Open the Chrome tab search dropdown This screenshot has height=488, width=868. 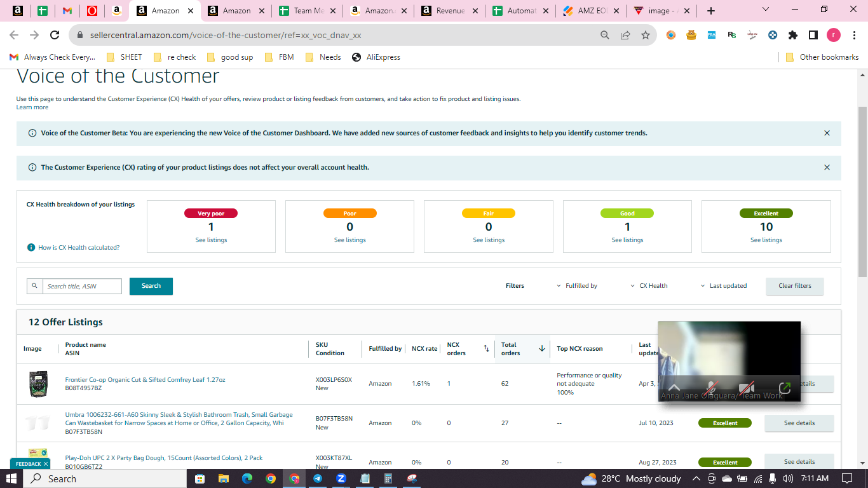tap(765, 10)
